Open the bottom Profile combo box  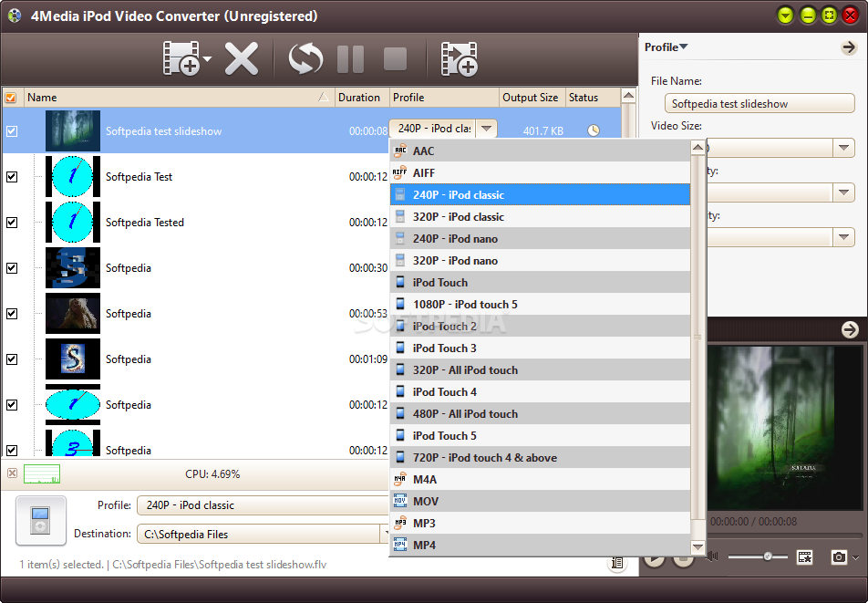tap(263, 505)
